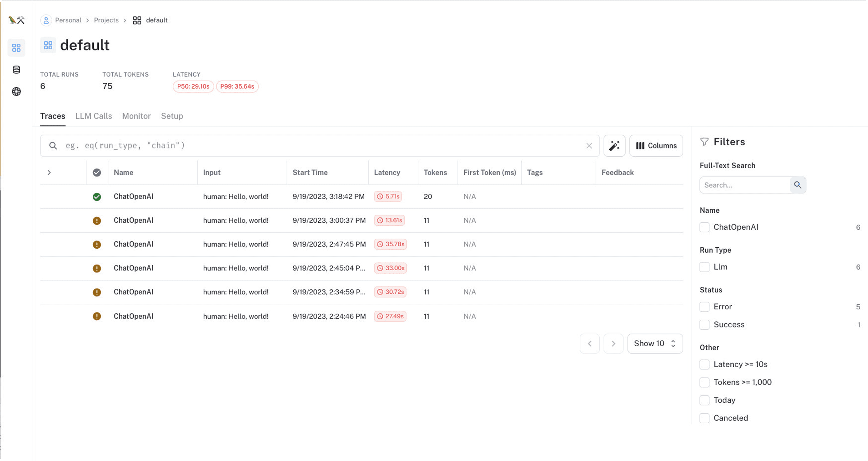The image size is (868, 461).
Task: Click the full-text search magnifier button
Action: tap(797, 185)
